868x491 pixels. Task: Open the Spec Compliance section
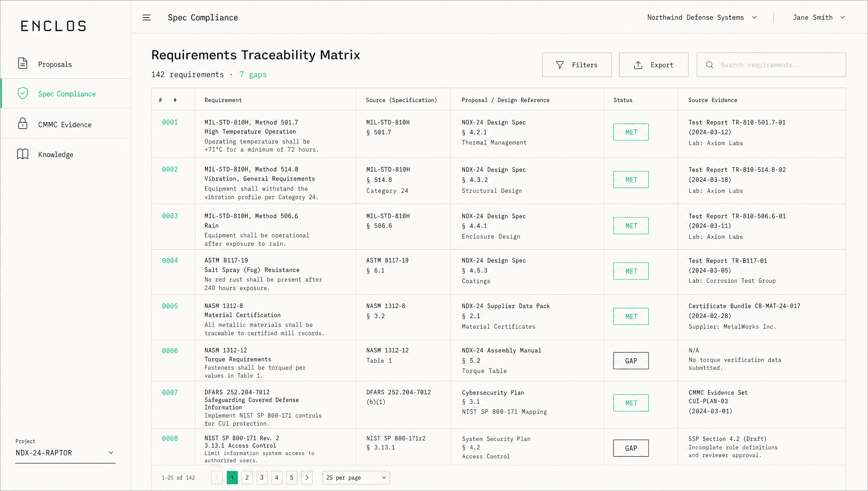tap(66, 93)
